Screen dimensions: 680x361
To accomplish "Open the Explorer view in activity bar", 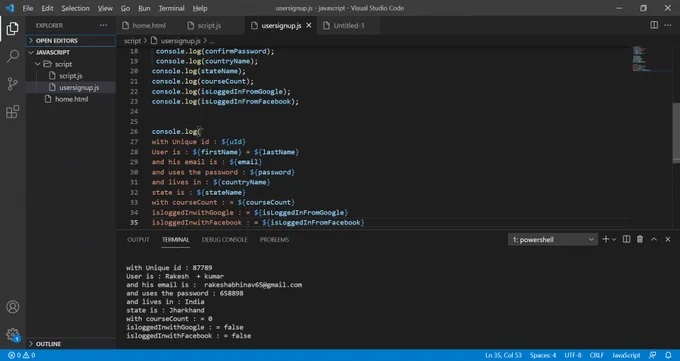I will [x=13, y=29].
